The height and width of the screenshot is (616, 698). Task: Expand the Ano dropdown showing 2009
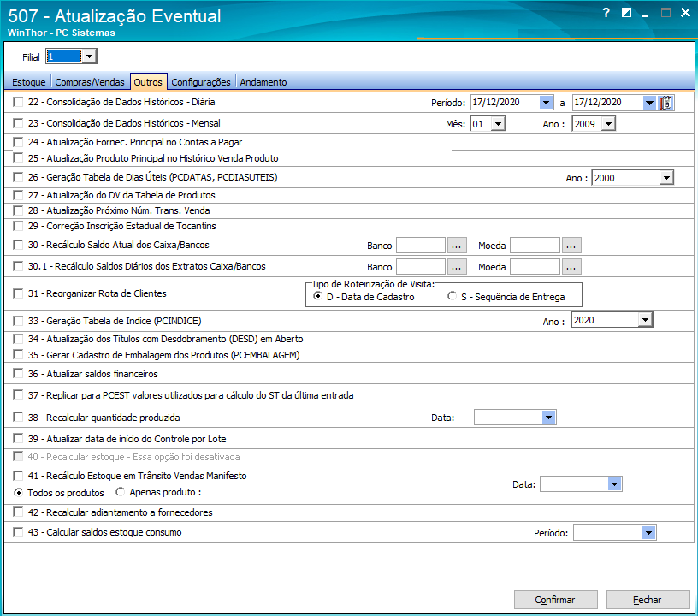pos(608,124)
